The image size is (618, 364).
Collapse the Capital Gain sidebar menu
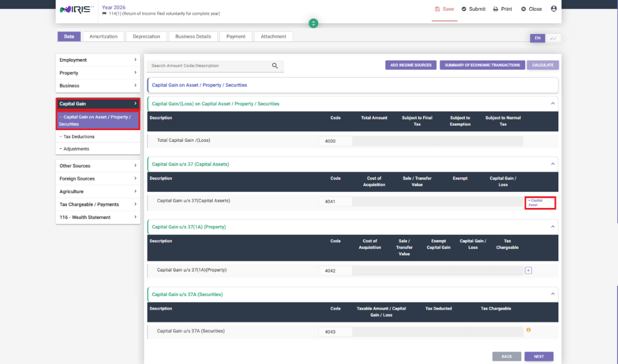click(x=98, y=104)
